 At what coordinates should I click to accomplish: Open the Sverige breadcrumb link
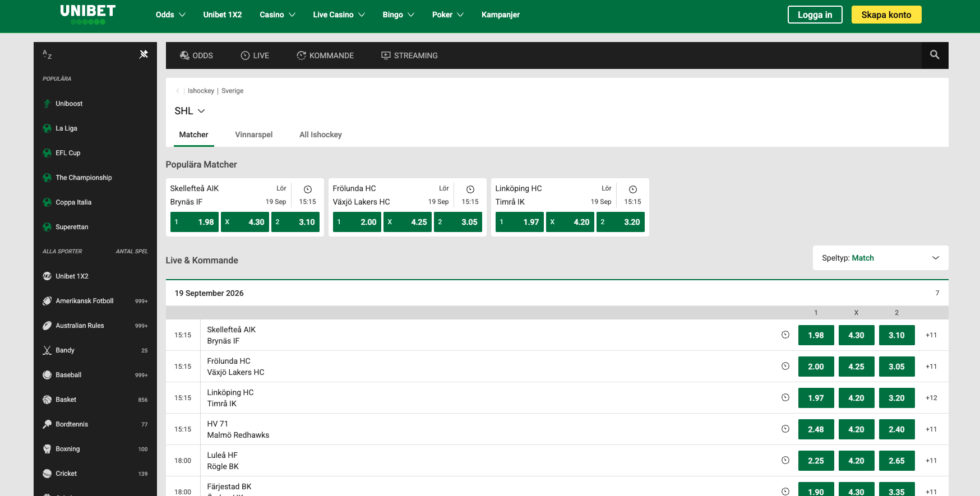pyautogui.click(x=233, y=91)
